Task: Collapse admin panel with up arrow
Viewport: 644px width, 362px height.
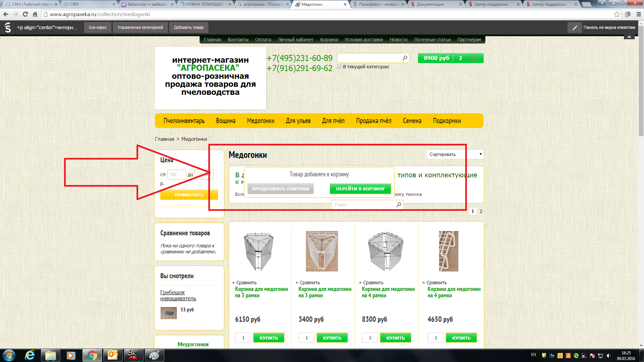Action: tap(629, 37)
